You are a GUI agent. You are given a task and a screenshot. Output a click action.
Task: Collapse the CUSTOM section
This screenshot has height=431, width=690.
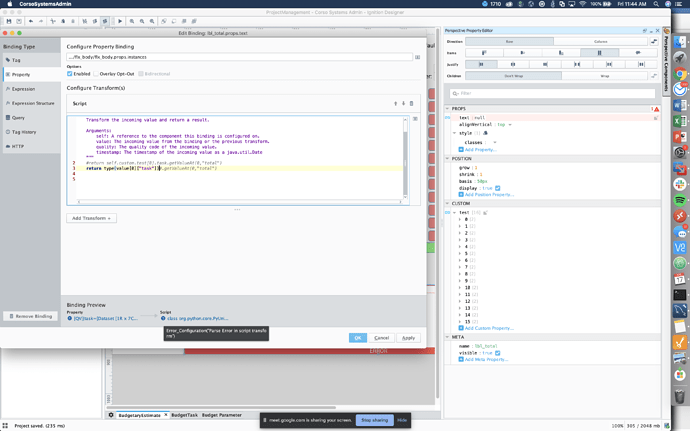(448, 203)
